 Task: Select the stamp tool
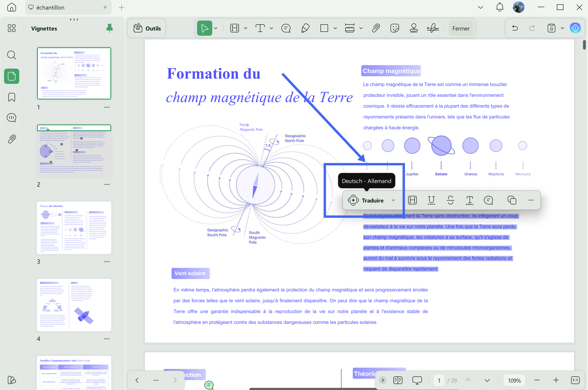click(414, 28)
